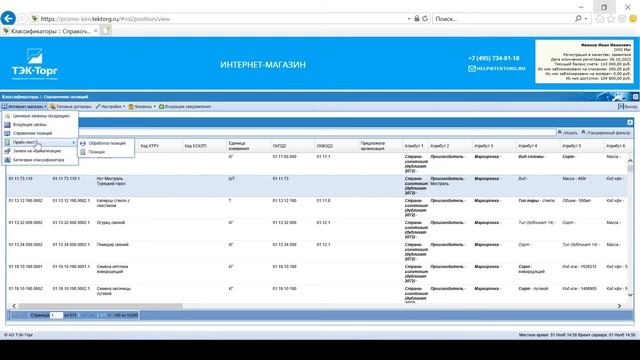Screen dimensions: 640x360
Task: Click the Заявки на нормализацию menu icon
Action: [x=7, y=151]
